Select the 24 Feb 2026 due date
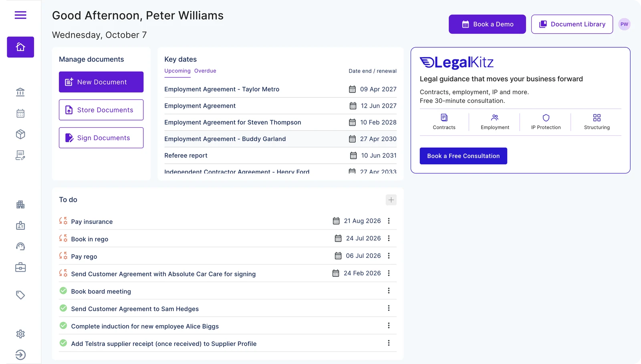The image size is (641, 364). 362,273
